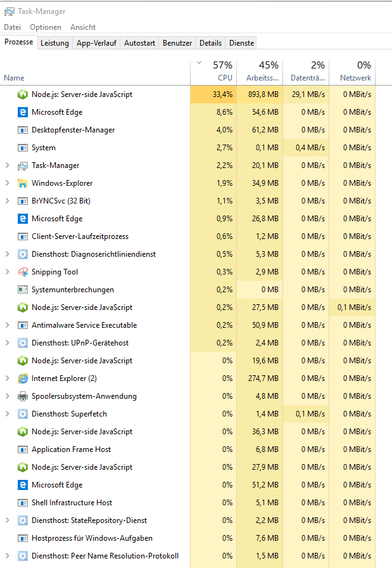The height and width of the screenshot is (568, 392).
Task: Click the Superfetch service gear icon
Action: 22,414
